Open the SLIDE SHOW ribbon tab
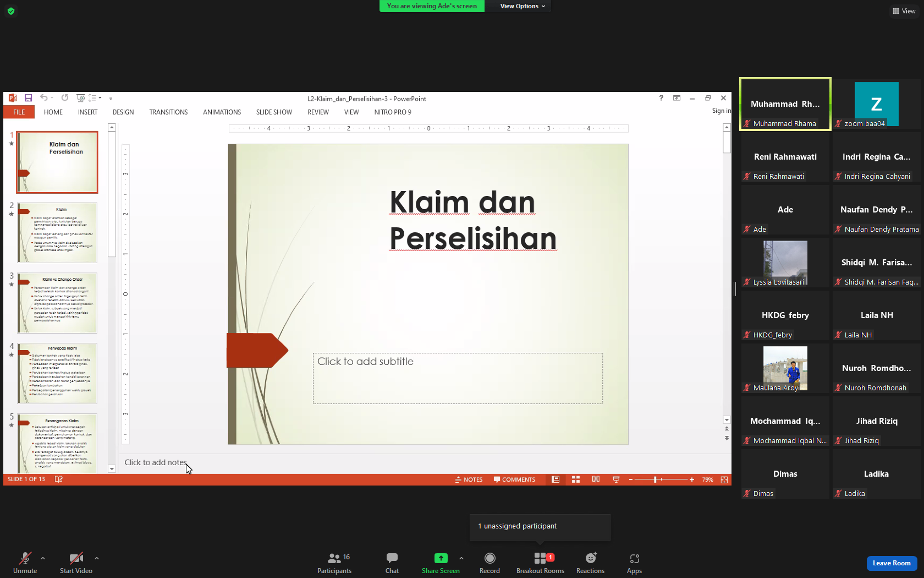The height and width of the screenshot is (578, 924). tap(274, 112)
